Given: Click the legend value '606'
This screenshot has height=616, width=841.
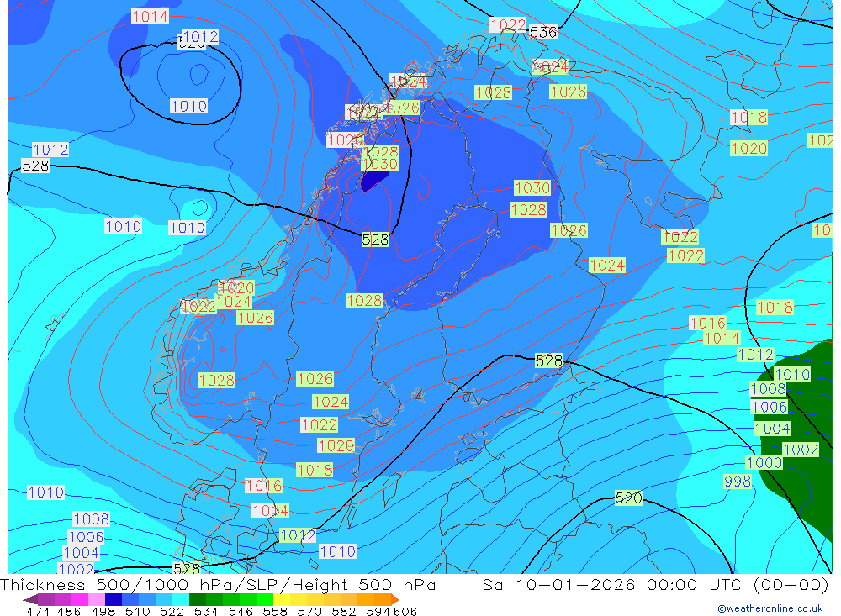Looking at the screenshot, I should point(405,611).
